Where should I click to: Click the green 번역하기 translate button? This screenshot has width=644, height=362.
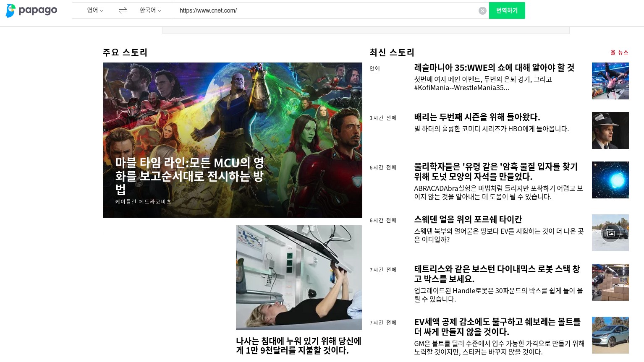[x=507, y=10]
